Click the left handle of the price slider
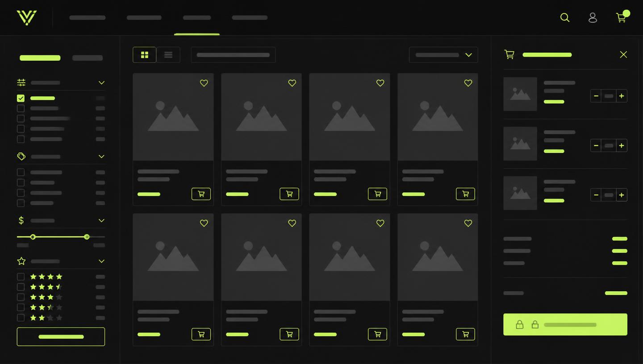 [x=33, y=237]
